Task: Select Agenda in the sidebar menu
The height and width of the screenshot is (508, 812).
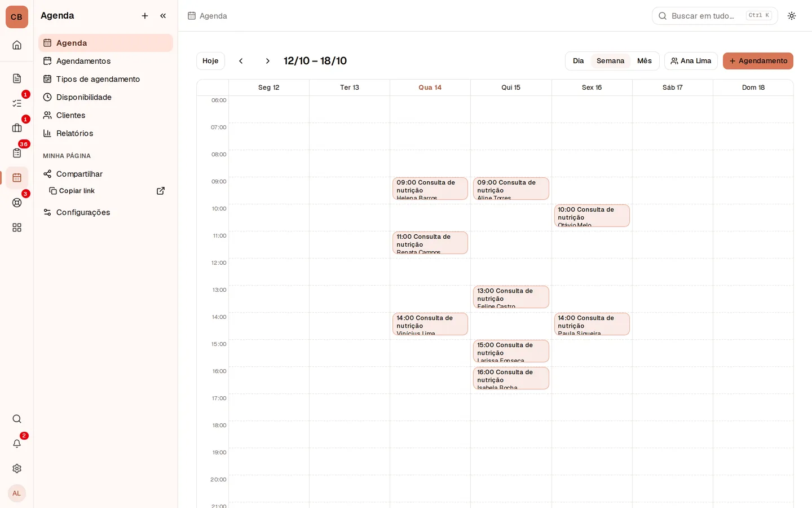Action: [x=105, y=43]
